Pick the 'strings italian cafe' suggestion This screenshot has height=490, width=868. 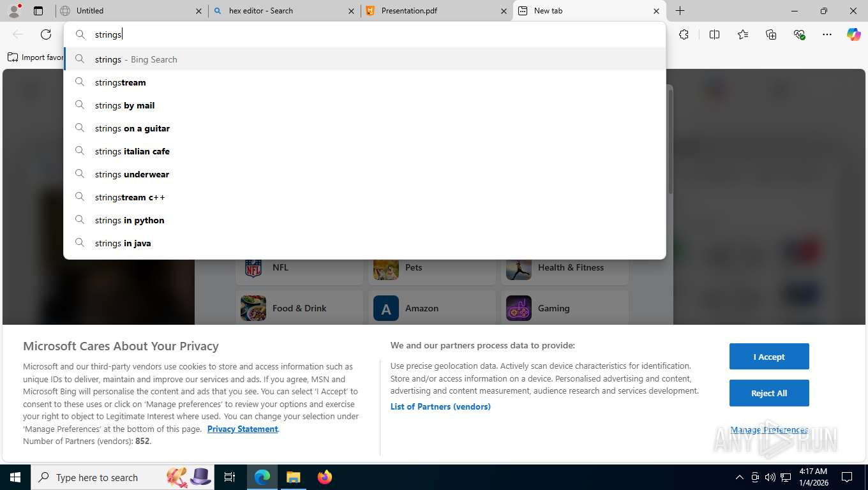coord(364,151)
